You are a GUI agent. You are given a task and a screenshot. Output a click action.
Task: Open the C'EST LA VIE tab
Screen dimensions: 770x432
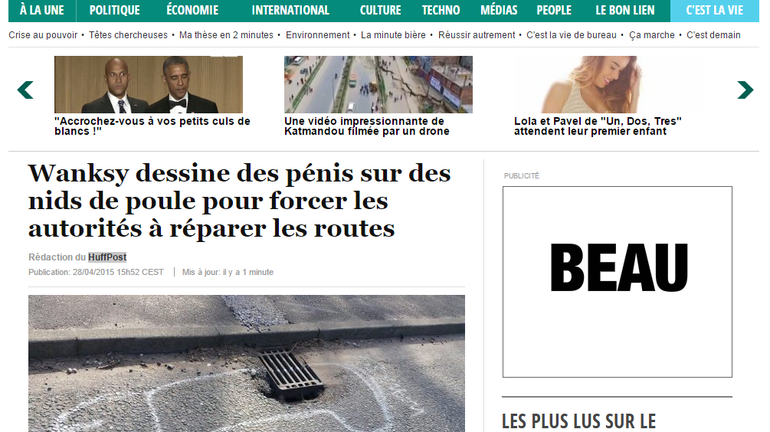715,10
